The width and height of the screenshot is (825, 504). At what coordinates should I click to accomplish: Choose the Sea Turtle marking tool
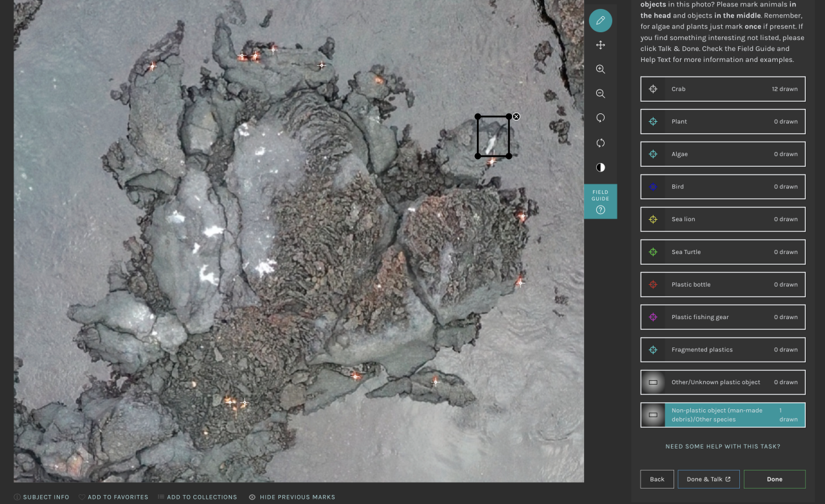(x=723, y=252)
